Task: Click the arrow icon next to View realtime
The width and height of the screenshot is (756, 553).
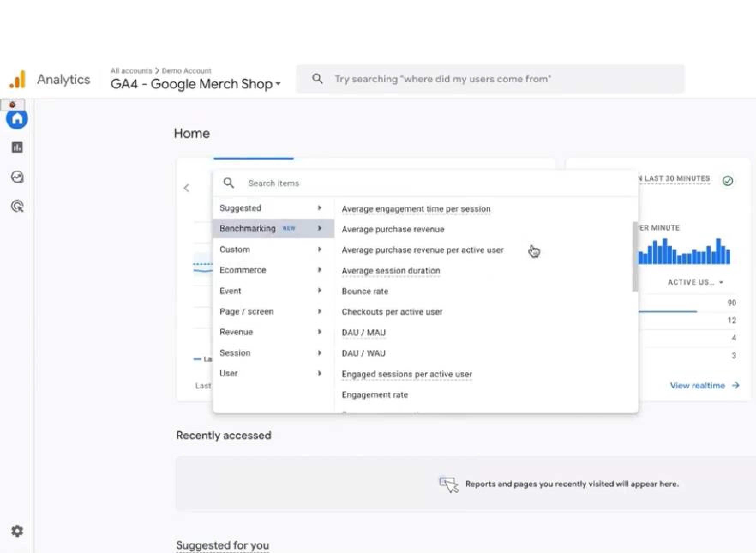Action: click(735, 385)
